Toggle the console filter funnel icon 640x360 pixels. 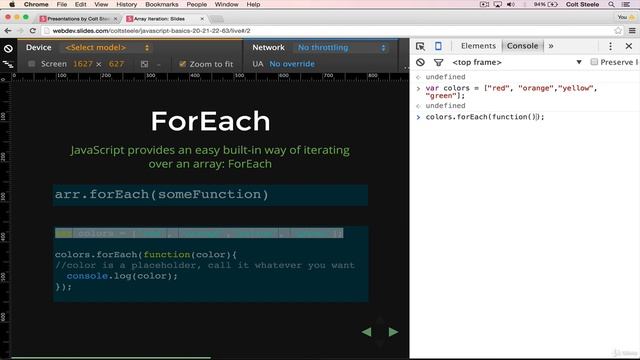pyautogui.click(x=438, y=62)
